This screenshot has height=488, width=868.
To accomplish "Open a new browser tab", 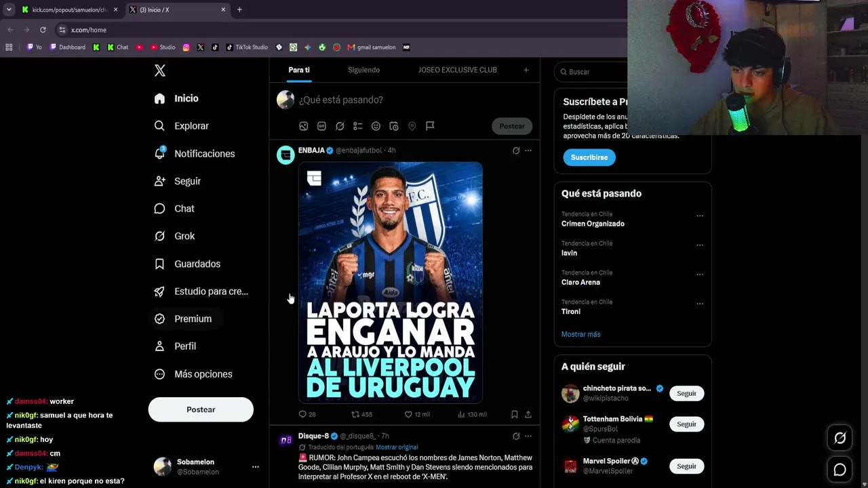I will coord(239,9).
